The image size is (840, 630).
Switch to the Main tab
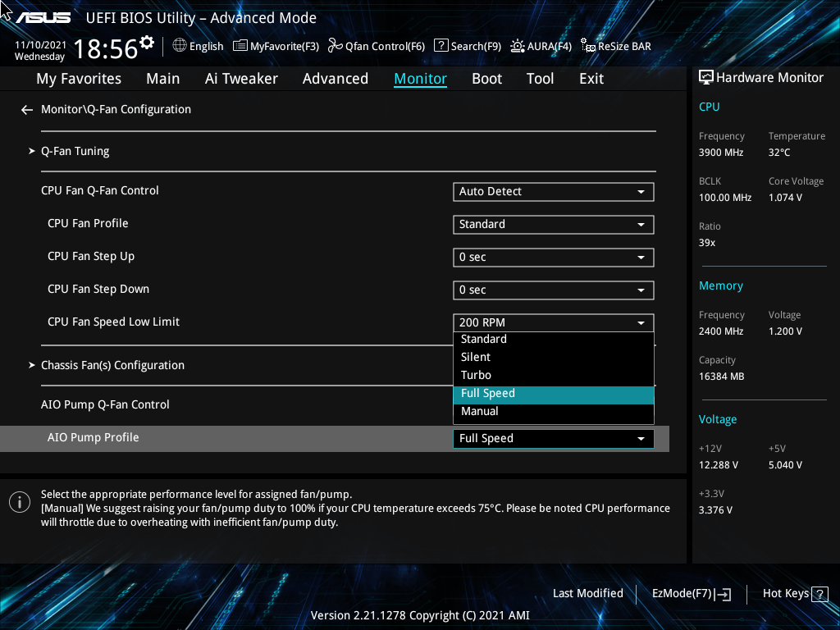163,79
